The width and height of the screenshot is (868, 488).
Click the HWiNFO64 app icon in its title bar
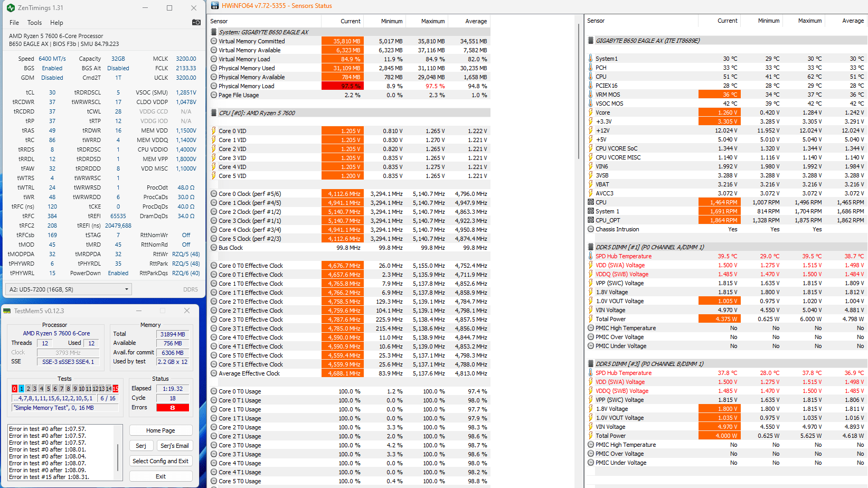pos(215,6)
